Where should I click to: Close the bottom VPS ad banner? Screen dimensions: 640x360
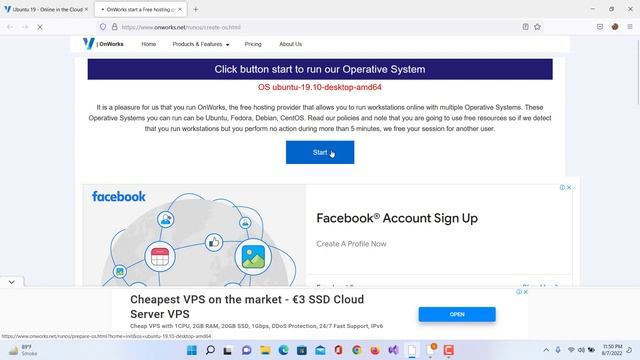[526, 292]
